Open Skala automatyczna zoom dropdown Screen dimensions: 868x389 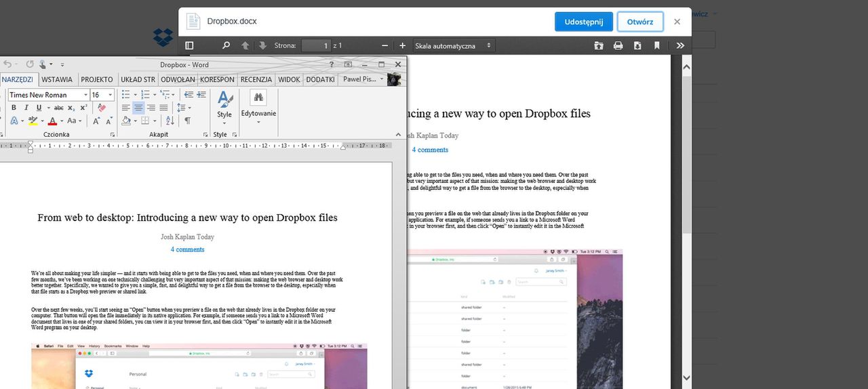453,45
